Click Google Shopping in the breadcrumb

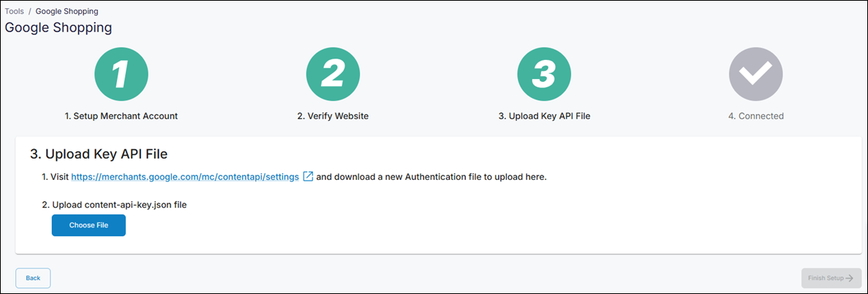pos(67,12)
